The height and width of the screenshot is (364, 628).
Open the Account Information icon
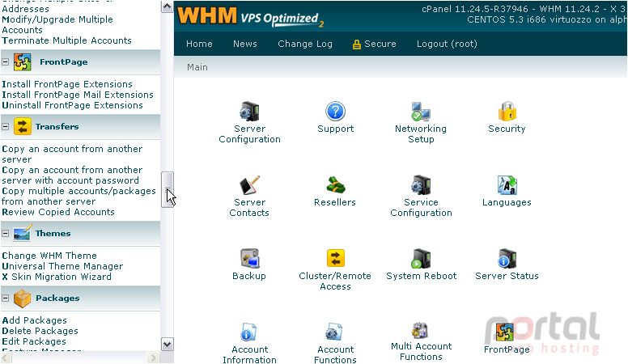tap(248, 332)
